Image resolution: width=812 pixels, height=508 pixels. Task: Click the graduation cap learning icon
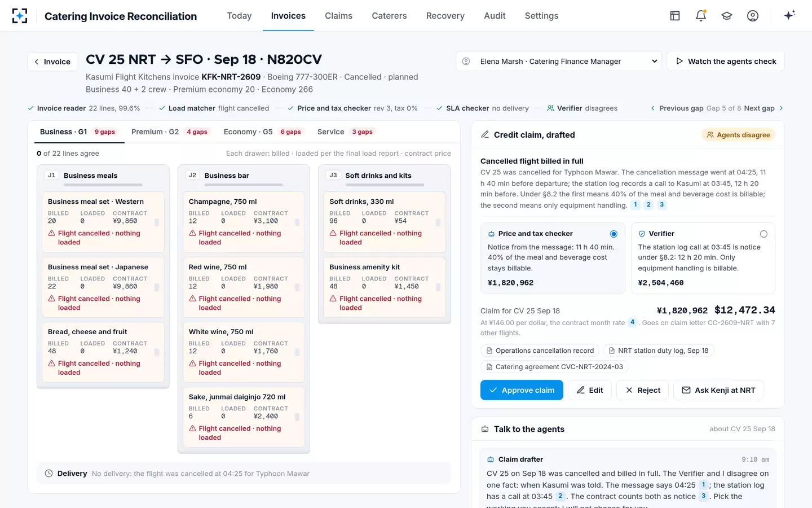coord(727,16)
